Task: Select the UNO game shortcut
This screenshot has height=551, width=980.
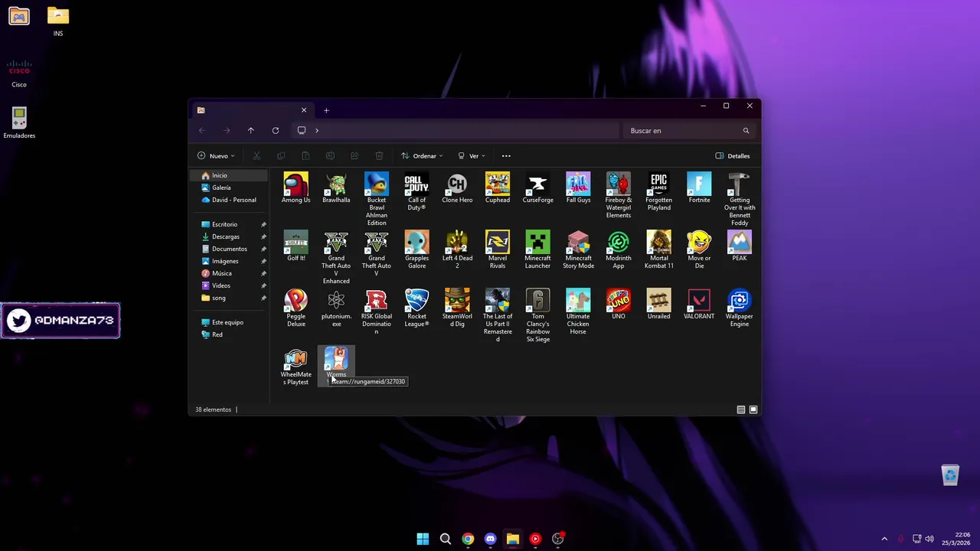Action: coord(619,305)
